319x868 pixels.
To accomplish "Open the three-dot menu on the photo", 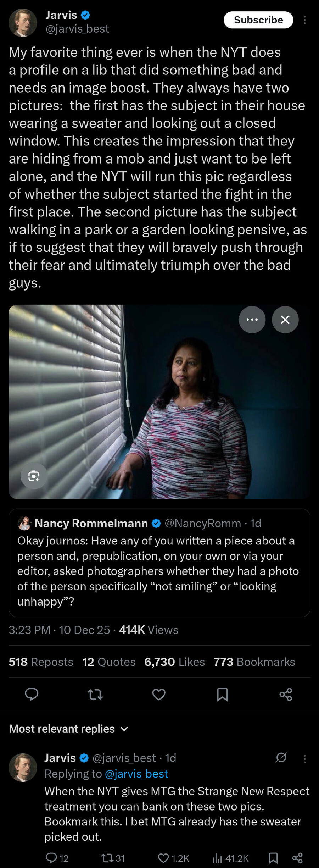I will (x=252, y=320).
